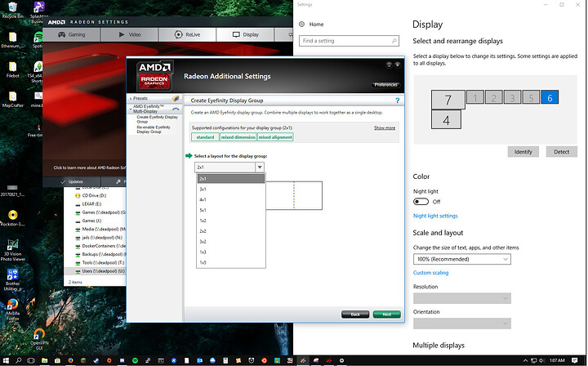Show hidden system tray icons chevron
588x366 pixels.
point(525,361)
